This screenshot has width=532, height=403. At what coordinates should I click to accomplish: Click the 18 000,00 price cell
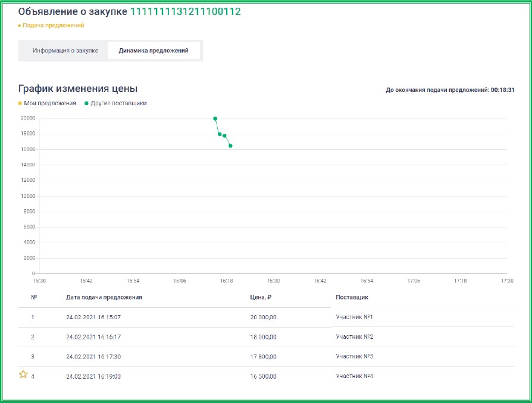(263, 337)
